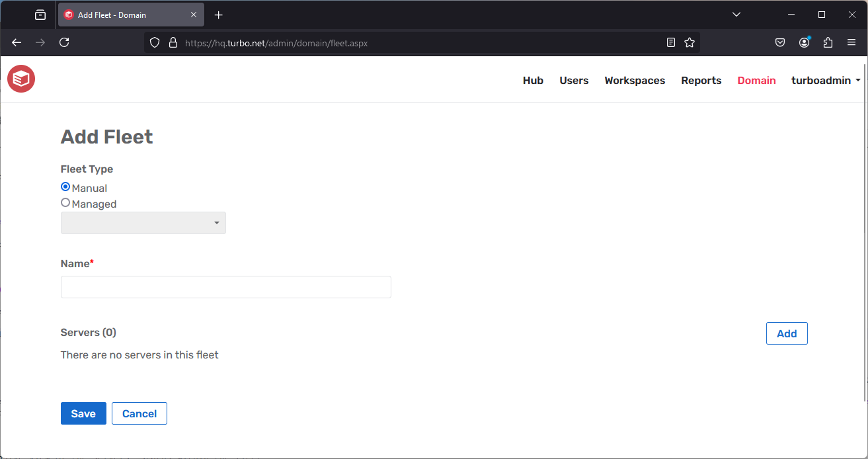Screen dimensions: 868x459
Task: Select the Managed fleet type radio button
Action: click(x=65, y=202)
